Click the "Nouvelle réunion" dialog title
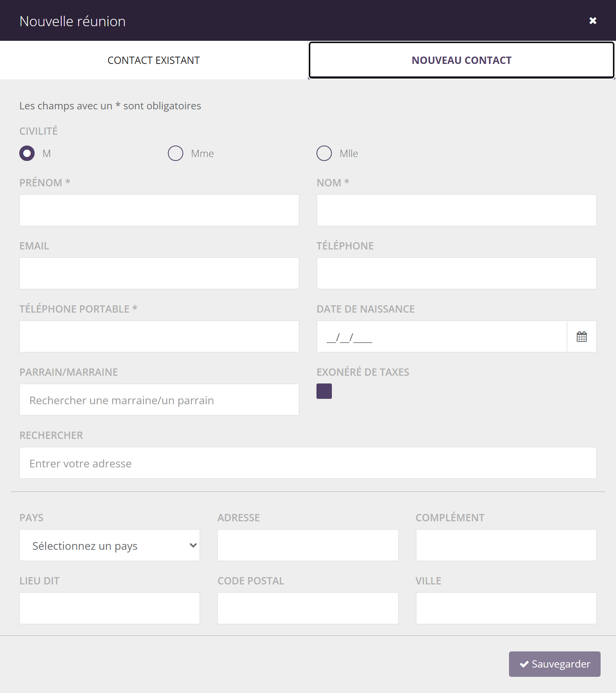The image size is (616, 693). (x=72, y=22)
